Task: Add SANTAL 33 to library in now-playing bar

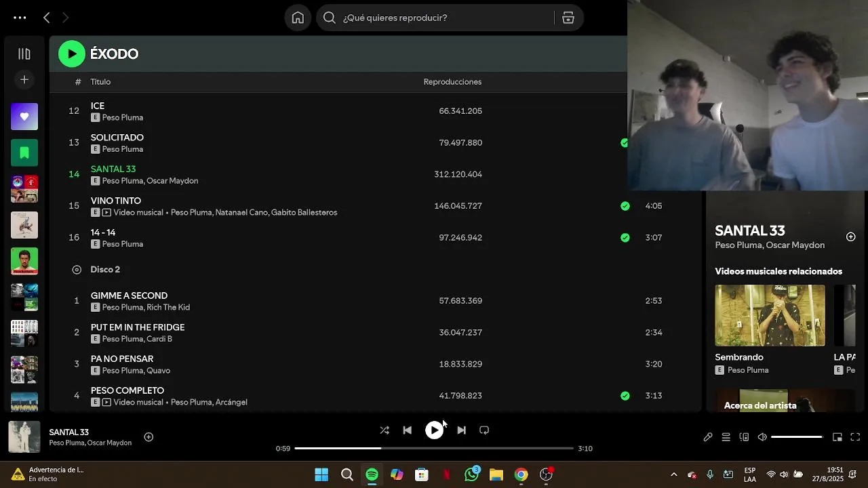Action: (x=149, y=437)
